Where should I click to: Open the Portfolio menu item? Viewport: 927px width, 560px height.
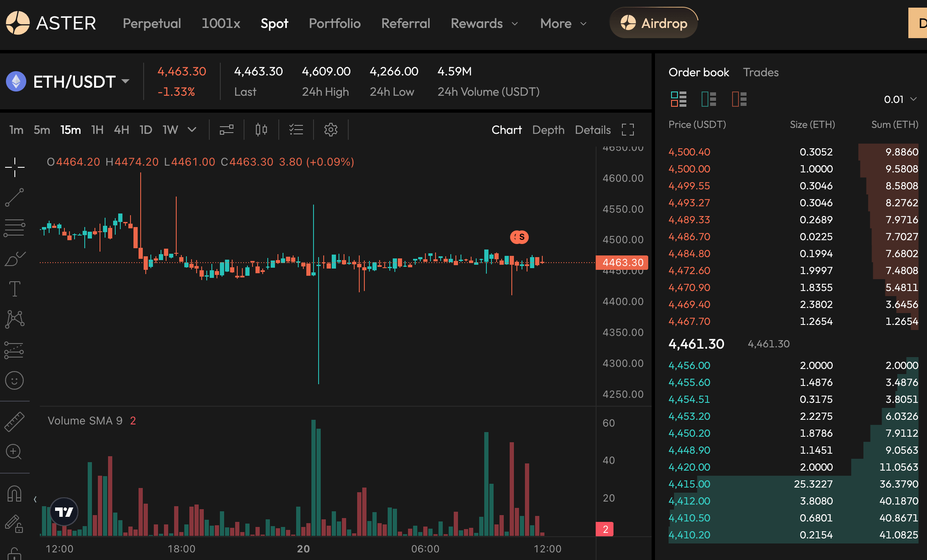335,24
